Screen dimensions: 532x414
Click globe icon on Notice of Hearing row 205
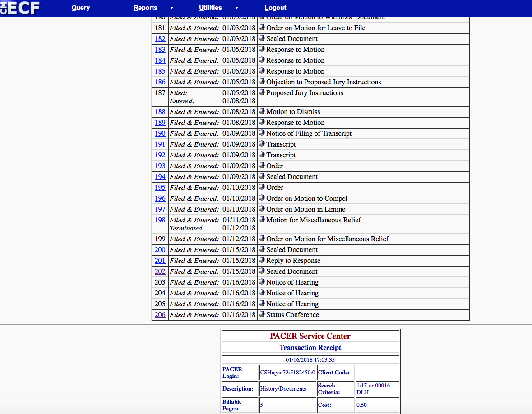click(262, 304)
